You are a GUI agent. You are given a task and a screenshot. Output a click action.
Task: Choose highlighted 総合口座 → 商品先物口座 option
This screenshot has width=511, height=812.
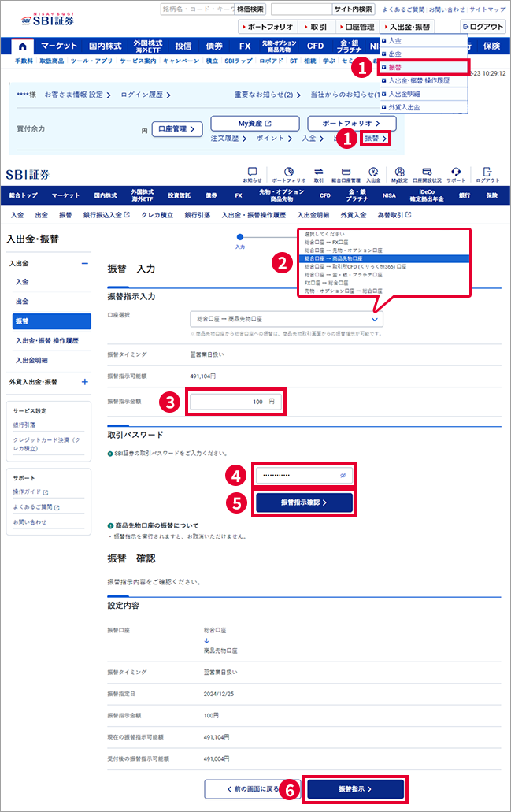[x=383, y=258]
